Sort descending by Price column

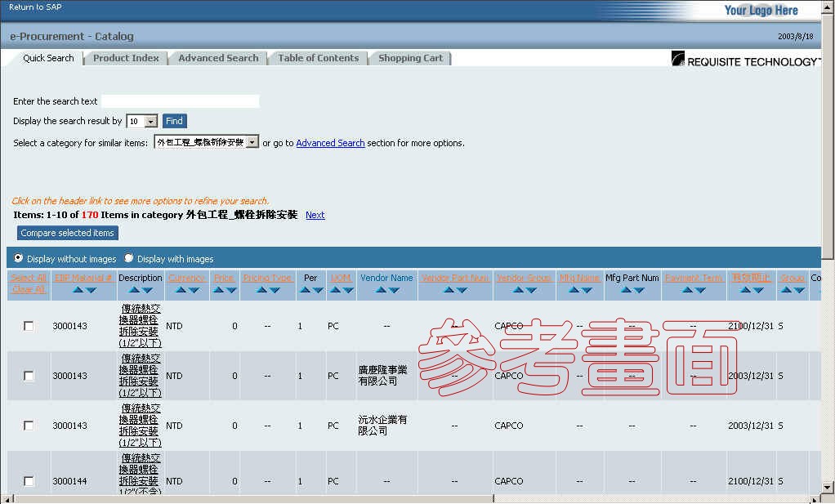pyautogui.click(x=230, y=290)
